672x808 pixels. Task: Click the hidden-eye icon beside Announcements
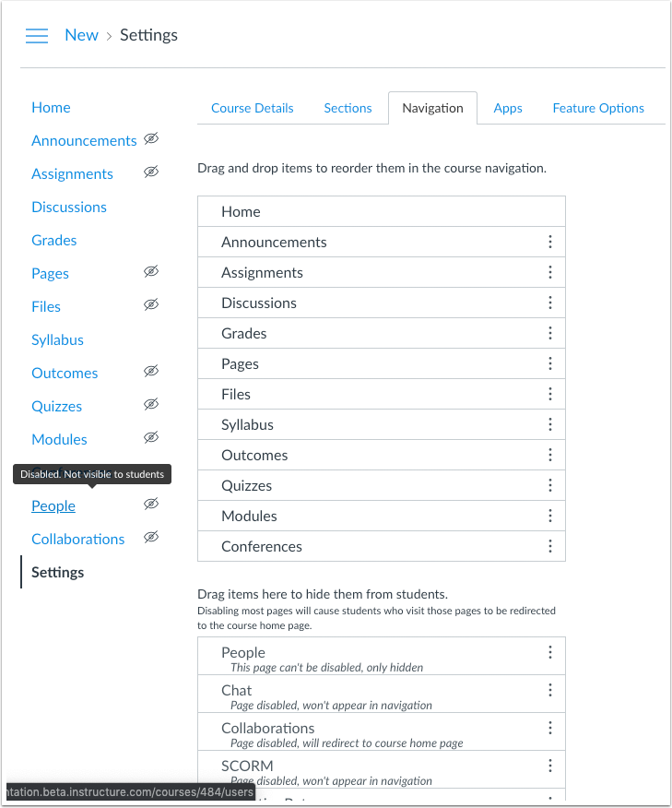[x=151, y=140]
